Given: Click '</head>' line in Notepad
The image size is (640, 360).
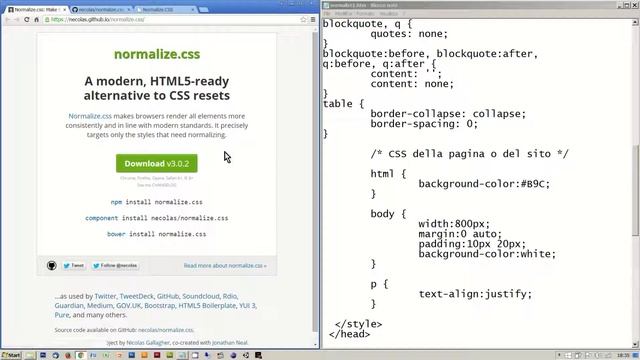Looking at the screenshot, I should (349, 334).
